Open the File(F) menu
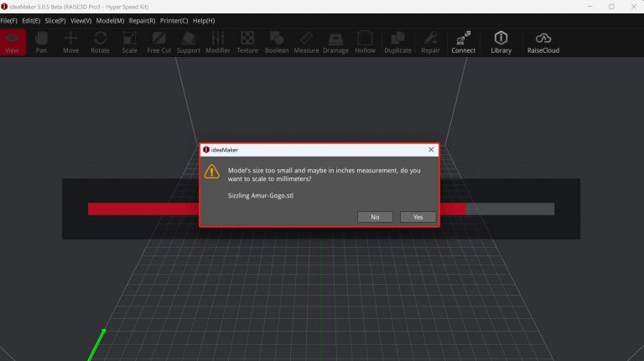 (8, 20)
